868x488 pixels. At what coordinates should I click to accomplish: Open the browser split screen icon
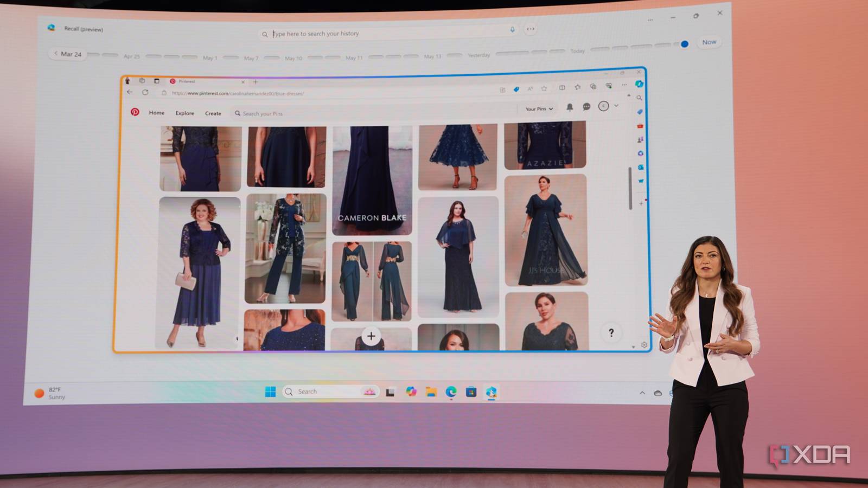(562, 88)
